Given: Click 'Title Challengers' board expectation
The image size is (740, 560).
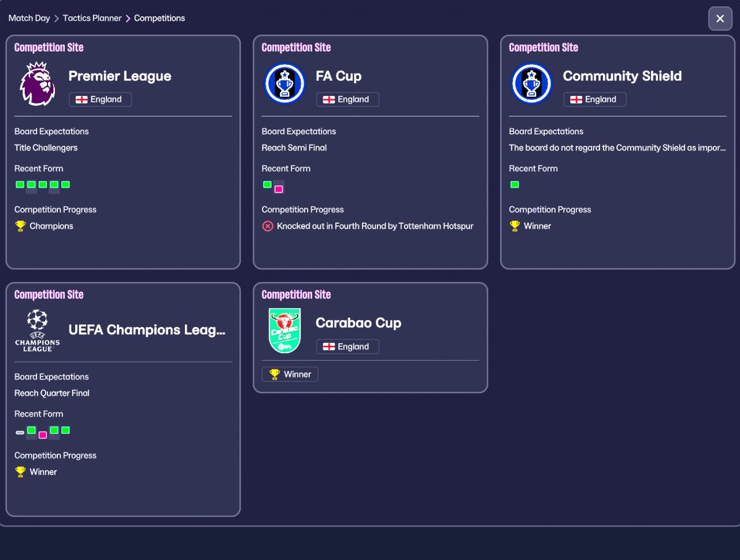Looking at the screenshot, I should pos(46,148).
